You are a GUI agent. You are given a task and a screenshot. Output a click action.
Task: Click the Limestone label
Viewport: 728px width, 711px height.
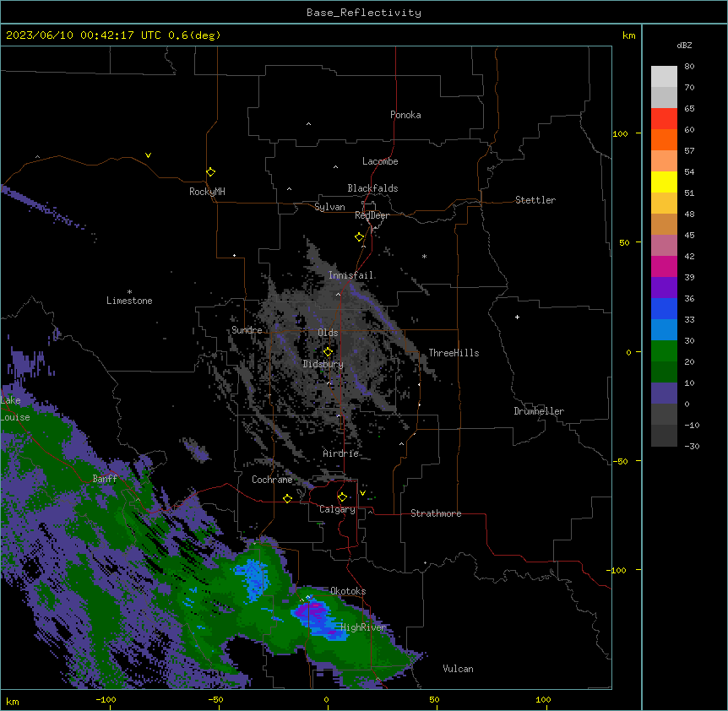click(x=129, y=301)
